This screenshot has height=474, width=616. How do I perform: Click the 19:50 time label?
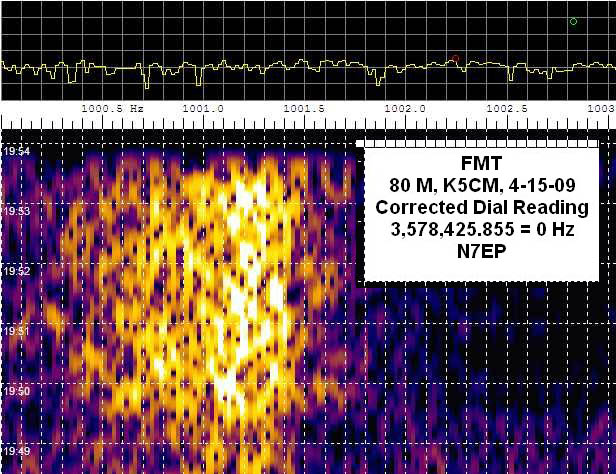click(16, 391)
